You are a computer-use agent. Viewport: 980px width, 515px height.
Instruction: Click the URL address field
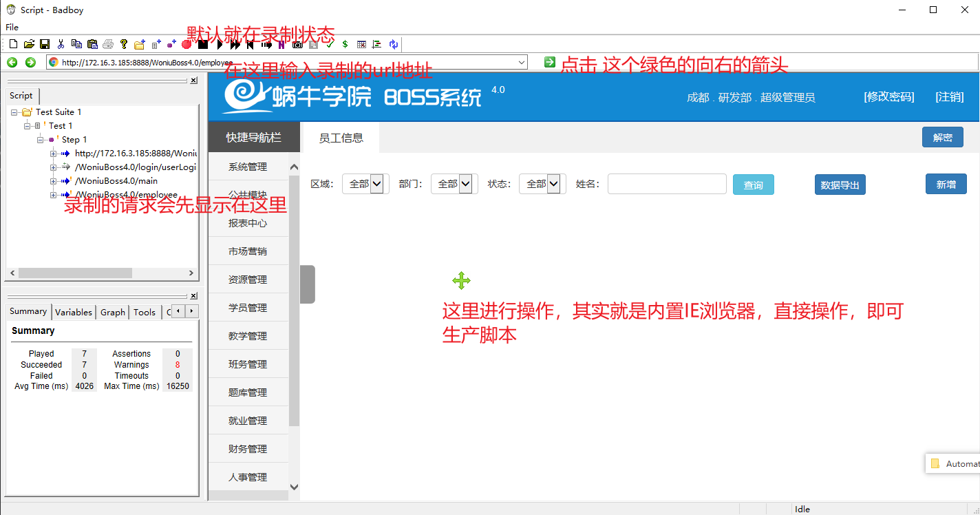pyautogui.click(x=286, y=62)
